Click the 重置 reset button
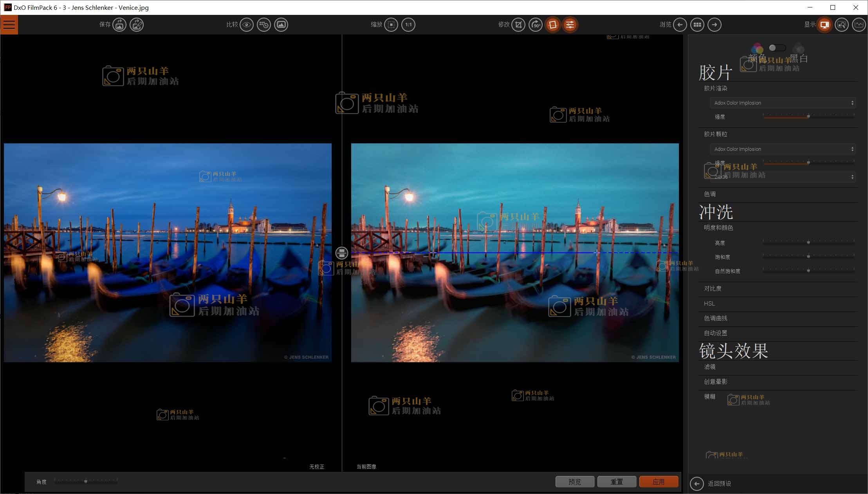The height and width of the screenshot is (494, 868). tap(617, 482)
